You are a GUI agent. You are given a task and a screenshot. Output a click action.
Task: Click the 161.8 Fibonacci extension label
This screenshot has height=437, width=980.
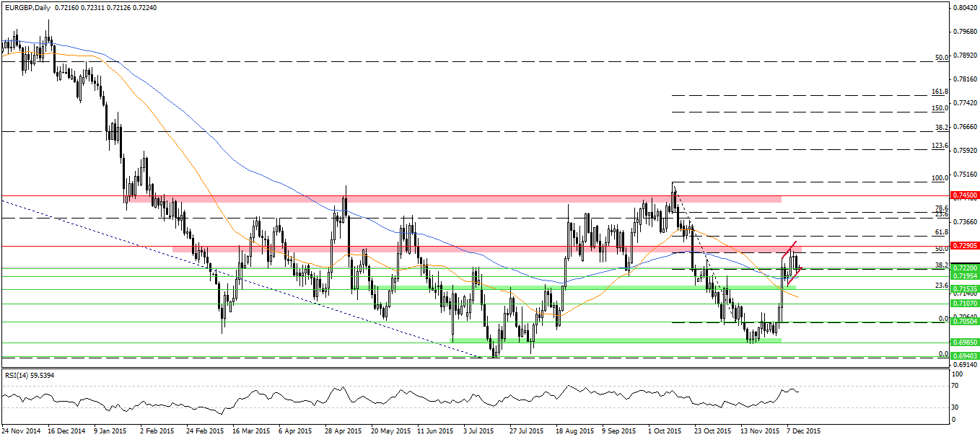(x=940, y=92)
